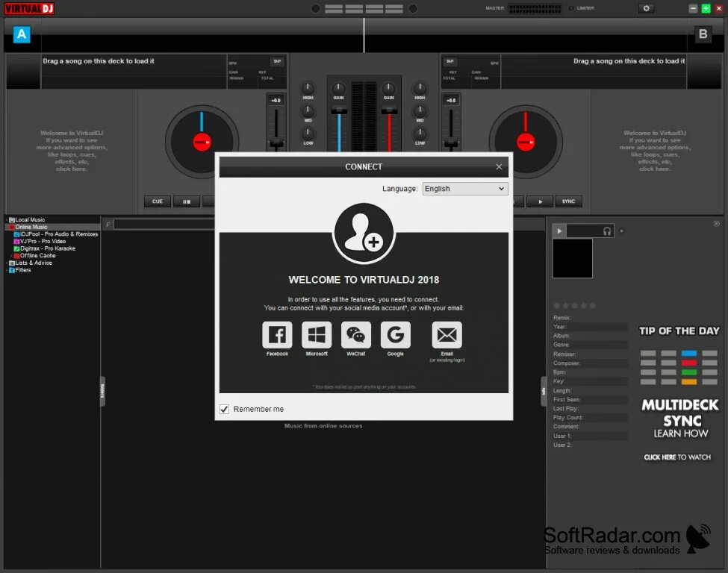Screen dimensions: 728x573
Task: Click the info panel collapse handle
Action: tap(544, 391)
